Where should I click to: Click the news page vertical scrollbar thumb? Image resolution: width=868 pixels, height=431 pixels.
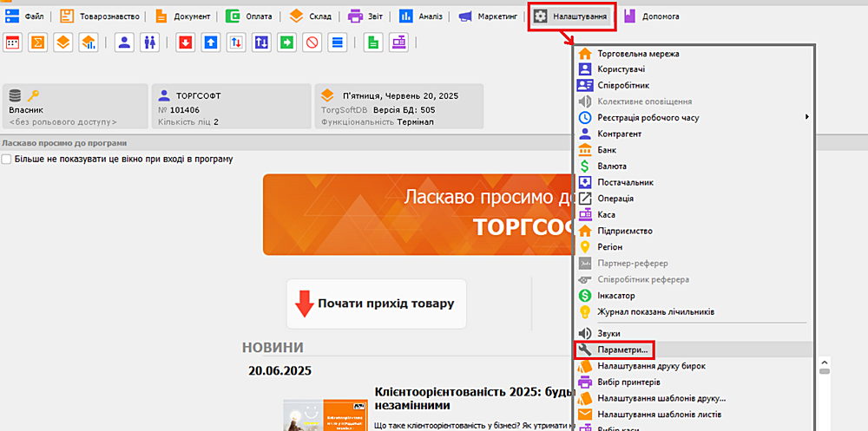[x=824, y=369]
